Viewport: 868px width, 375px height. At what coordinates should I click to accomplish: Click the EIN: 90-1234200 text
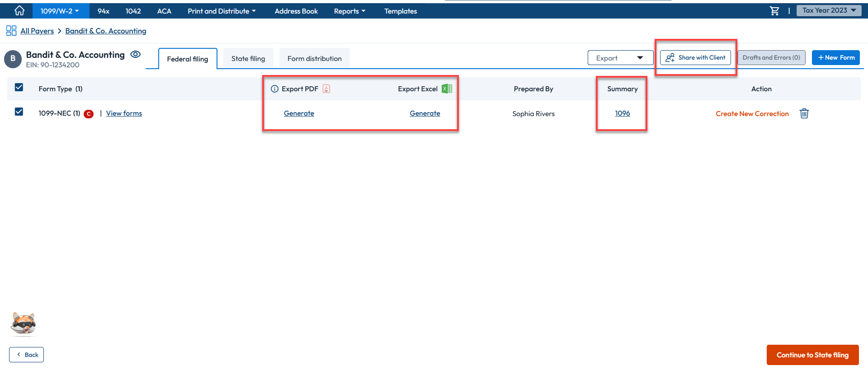52,65
